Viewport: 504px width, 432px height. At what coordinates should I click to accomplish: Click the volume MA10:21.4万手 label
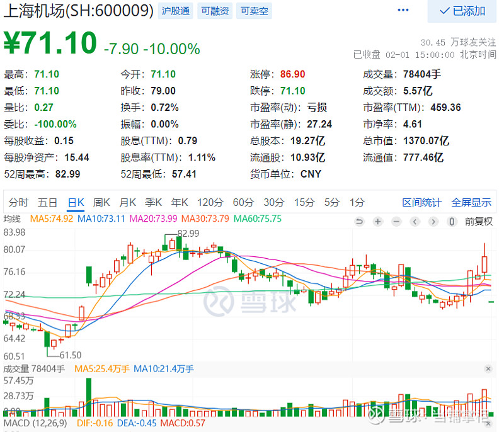164,369
